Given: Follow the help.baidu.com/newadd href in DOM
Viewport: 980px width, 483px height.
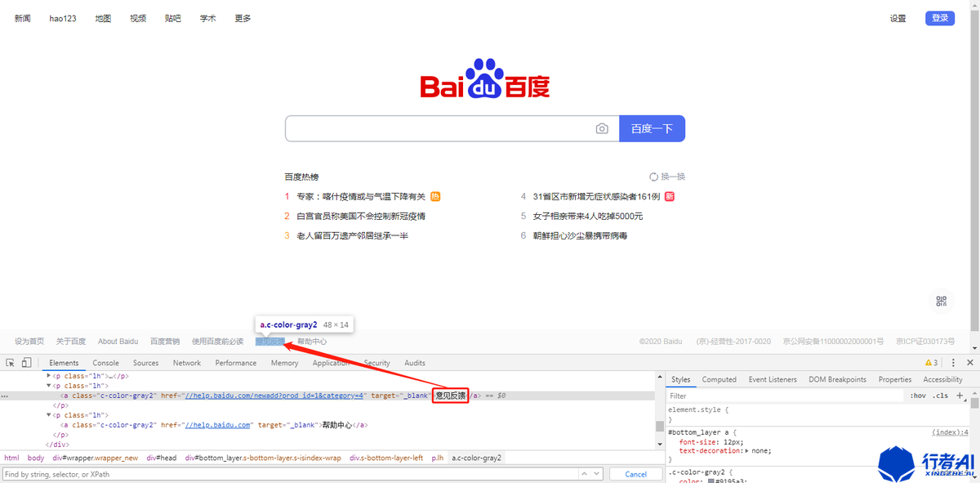Looking at the screenshot, I should click(276, 396).
